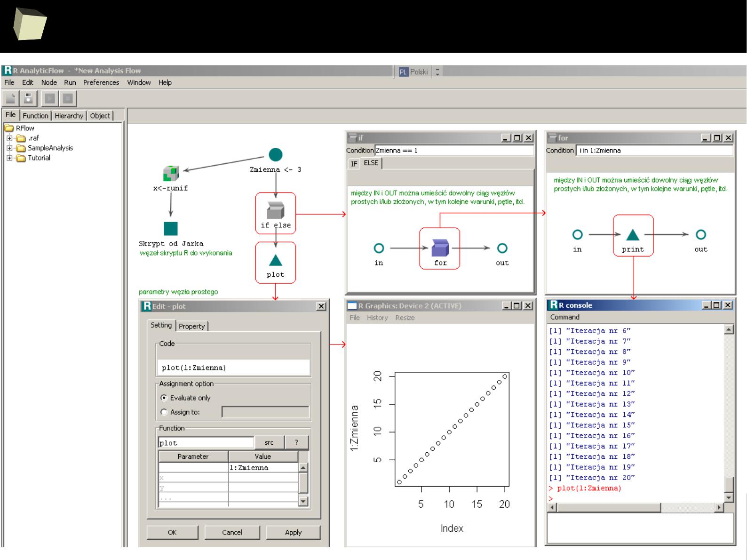Click R console scroll down arrow
Image resolution: width=747 pixels, height=560 pixels.
[x=729, y=497]
